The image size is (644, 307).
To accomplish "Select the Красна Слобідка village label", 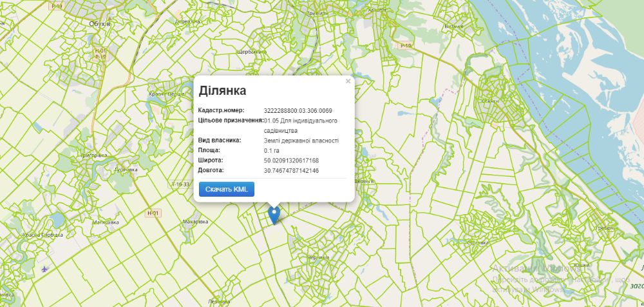I will pyautogui.click(x=43, y=235).
